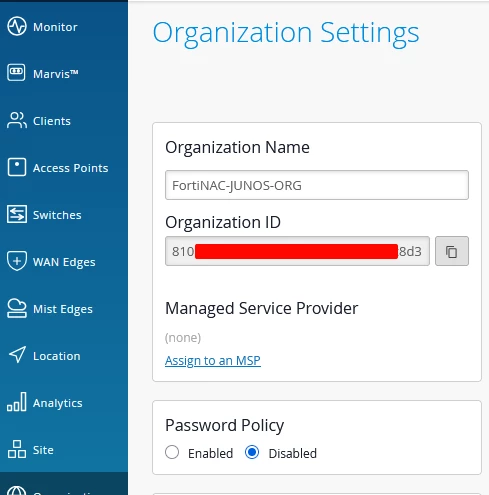Click the Access Points icon

coord(17,167)
